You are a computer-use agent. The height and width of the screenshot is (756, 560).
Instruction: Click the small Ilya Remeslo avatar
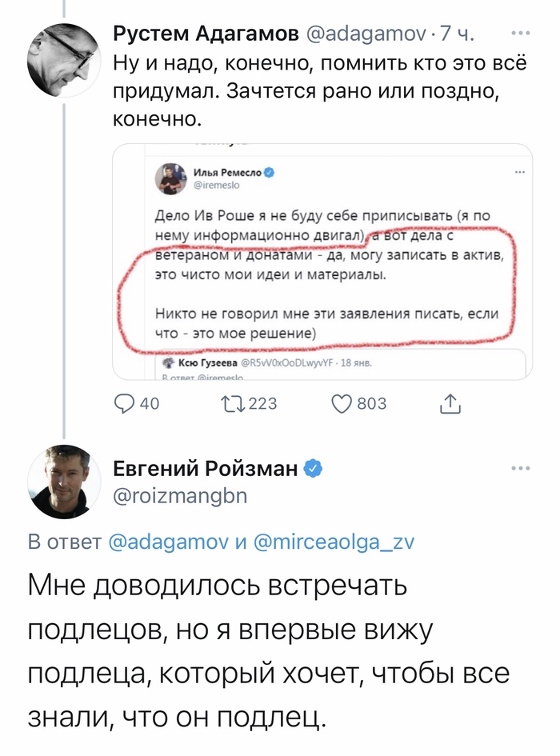click(x=171, y=178)
